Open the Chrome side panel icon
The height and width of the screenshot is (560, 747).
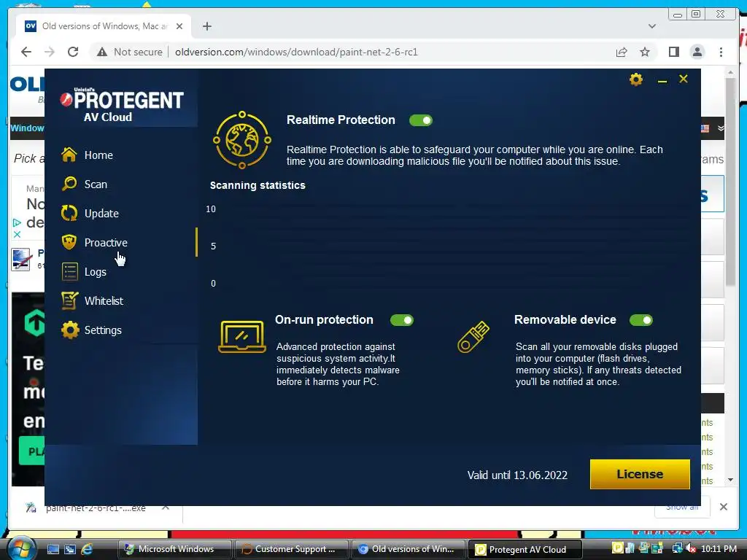click(x=673, y=52)
